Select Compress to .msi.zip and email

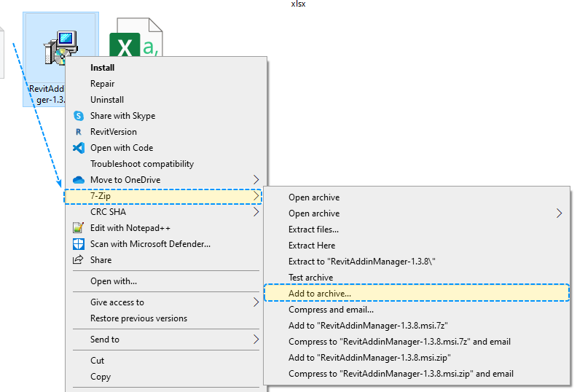(x=417, y=374)
